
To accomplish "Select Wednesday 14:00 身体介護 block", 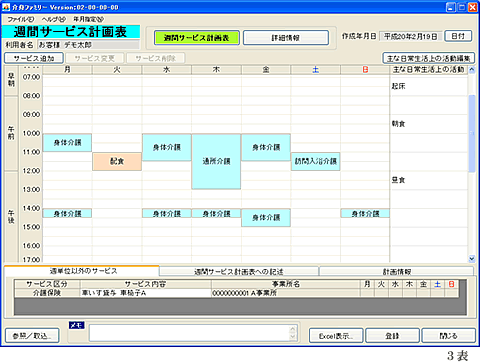I will (167, 214).
